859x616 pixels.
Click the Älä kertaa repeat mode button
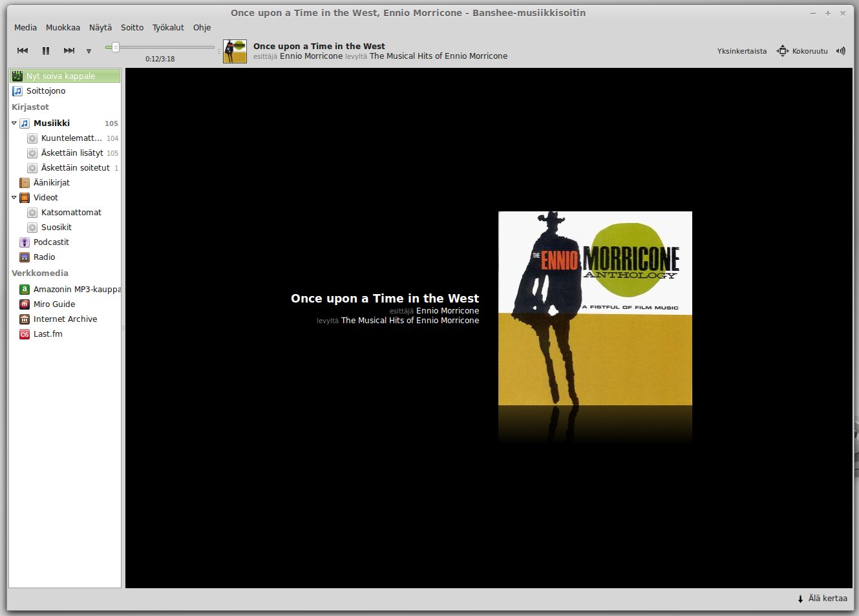[822, 599]
